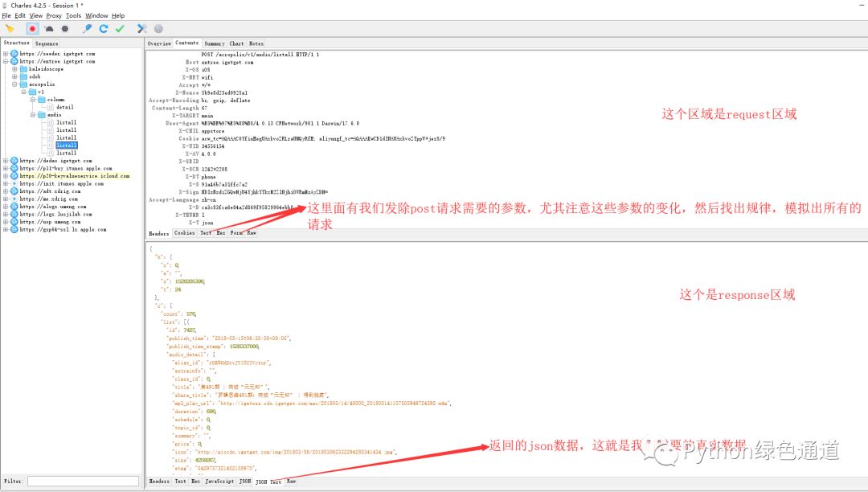This screenshot has width=868, height=492.
Task: Collapse the acropolis folder node
Action: pos(14,84)
